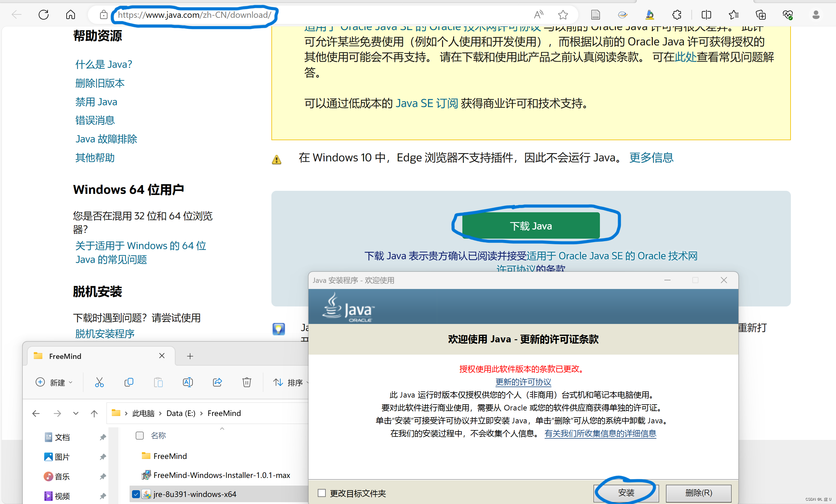Click 此电脑 in breadcrumb path
This screenshot has width=836, height=504.
point(143,413)
